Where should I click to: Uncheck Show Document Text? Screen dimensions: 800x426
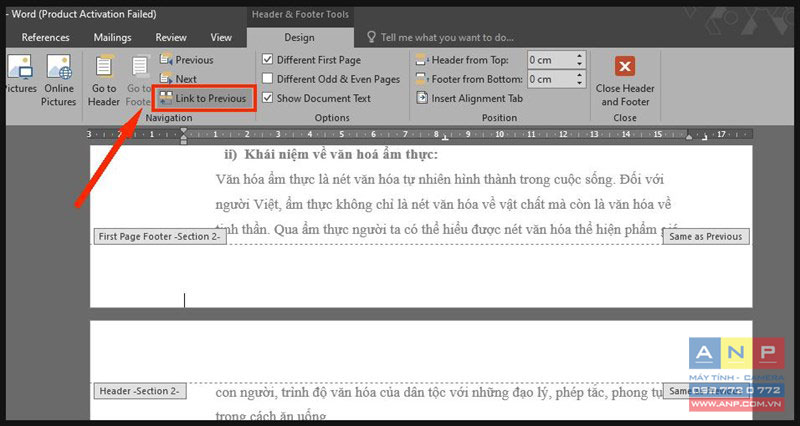(267, 98)
